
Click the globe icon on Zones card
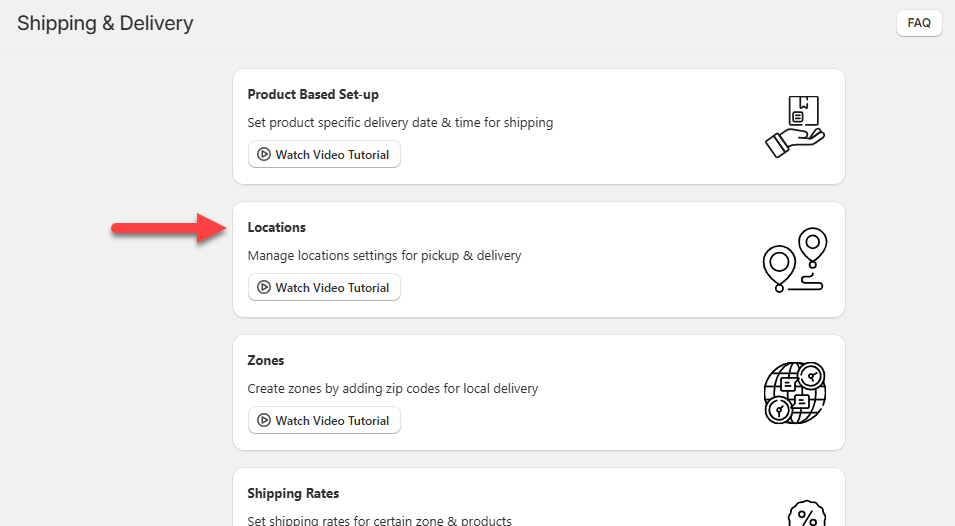(x=794, y=392)
